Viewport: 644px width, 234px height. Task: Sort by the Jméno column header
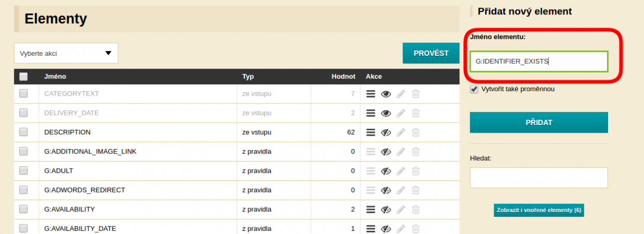(55, 77)
